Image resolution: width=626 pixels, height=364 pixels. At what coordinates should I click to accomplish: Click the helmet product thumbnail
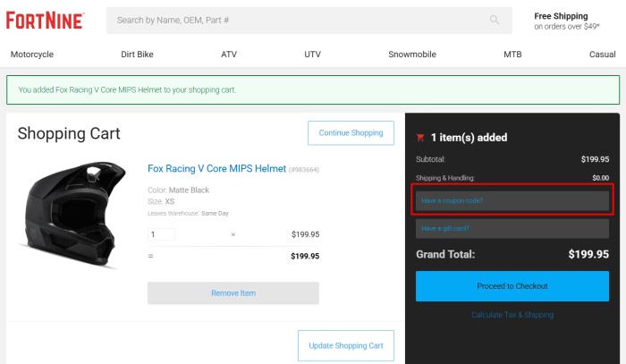[x=73, y=216]
